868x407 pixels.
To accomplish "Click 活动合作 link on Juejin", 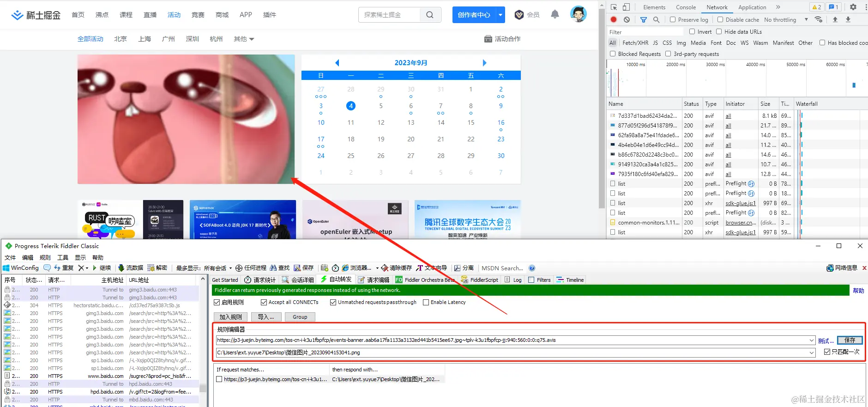I will pyautogui.click(x=502, y=39).
